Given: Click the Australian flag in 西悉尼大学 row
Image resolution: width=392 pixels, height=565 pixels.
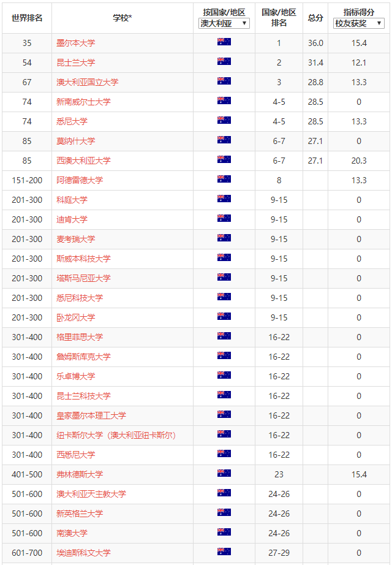Looking at the screenshot, I should coord(224,453).
